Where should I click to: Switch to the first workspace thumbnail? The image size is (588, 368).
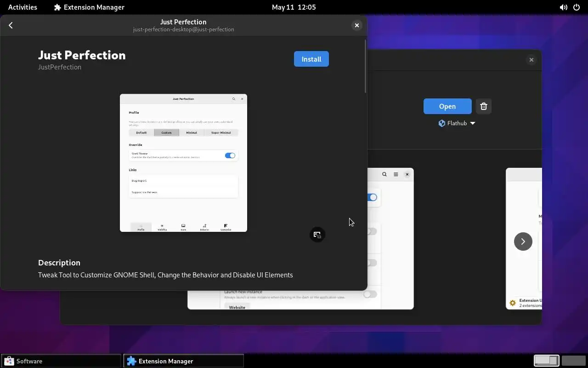(x=546, y=361)
